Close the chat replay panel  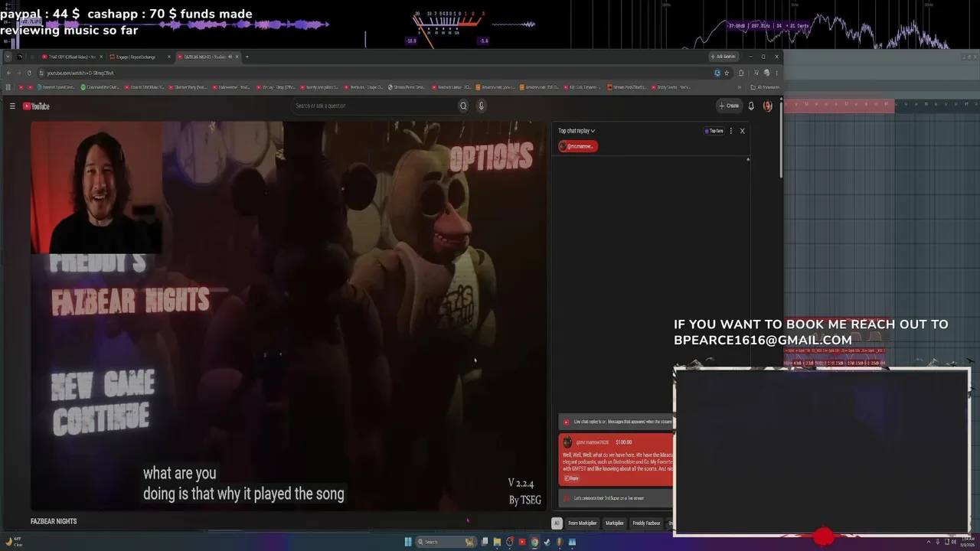742,131
